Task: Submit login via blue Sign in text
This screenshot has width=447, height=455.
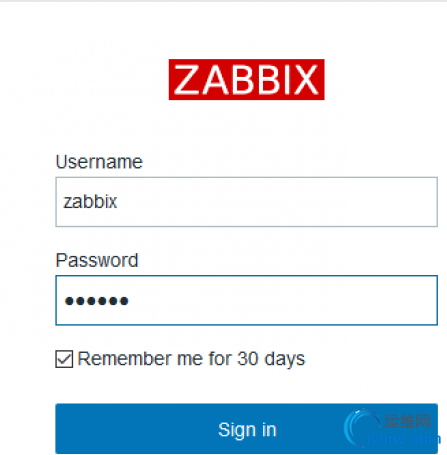Action: 247,429
